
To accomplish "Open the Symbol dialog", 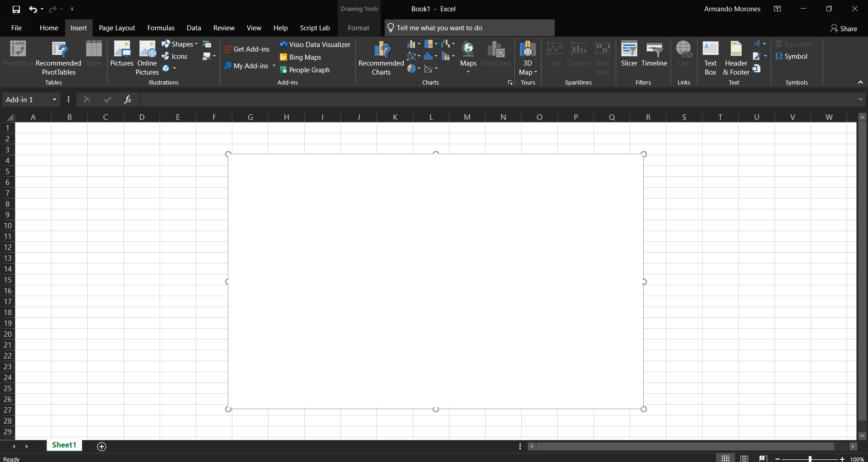I will pyautogui.click(x=791, y=57).
